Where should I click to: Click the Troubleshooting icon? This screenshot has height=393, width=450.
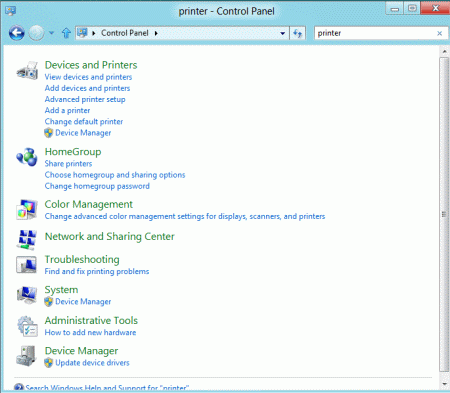pyautogui.click(x=26, y=265)
